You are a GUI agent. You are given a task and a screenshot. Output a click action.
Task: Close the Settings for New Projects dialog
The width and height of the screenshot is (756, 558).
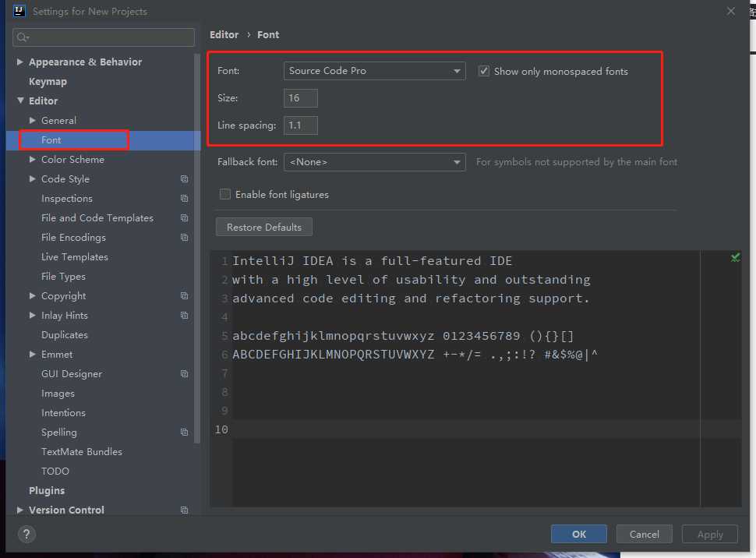[x=731, y=11]
